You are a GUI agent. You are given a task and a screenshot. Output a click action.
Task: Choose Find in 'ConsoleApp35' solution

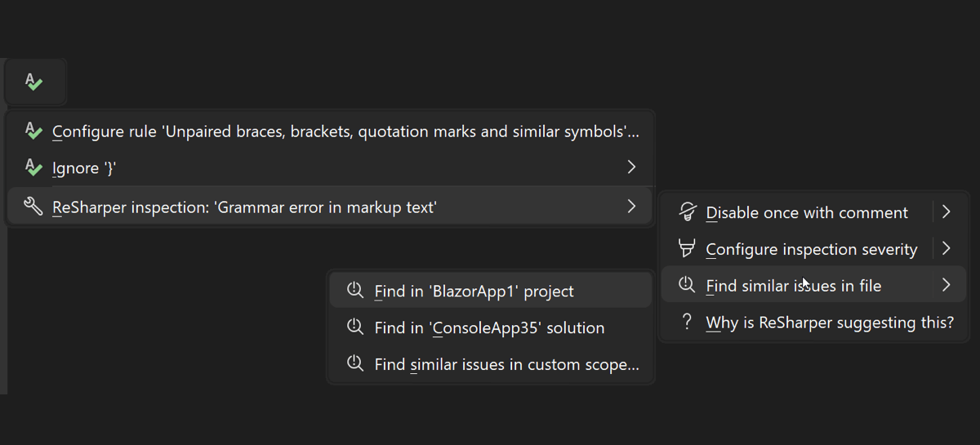[489, 328]
